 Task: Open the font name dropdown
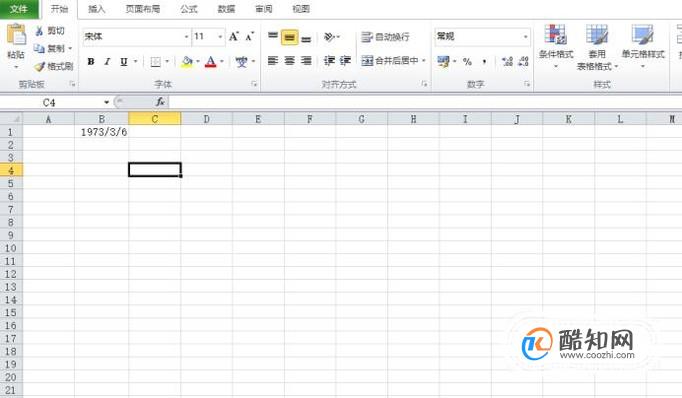pyautogui.click(x=187, y=37)
